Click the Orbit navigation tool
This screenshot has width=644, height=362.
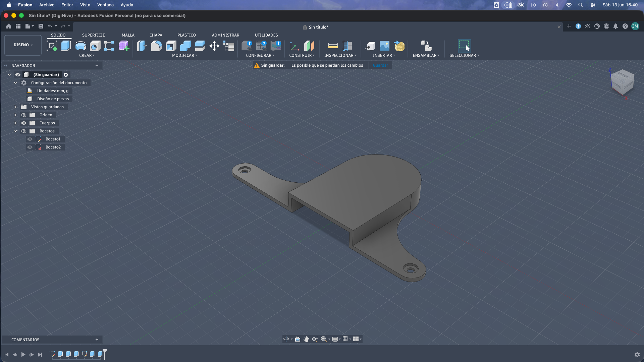tap(286, 339)
